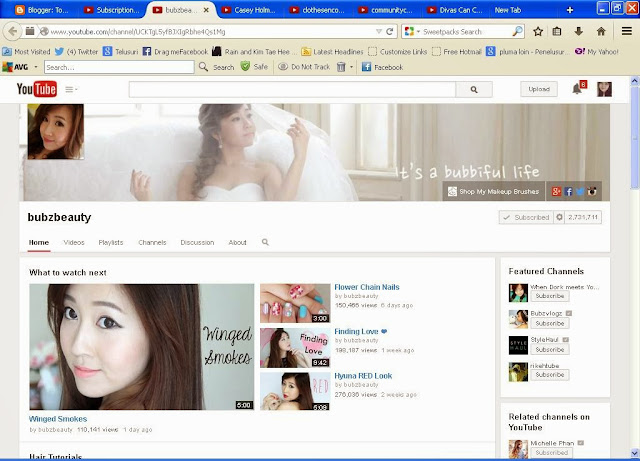Switch to the Videos tab
The image size is (640, 461).
tap(74, 243)
